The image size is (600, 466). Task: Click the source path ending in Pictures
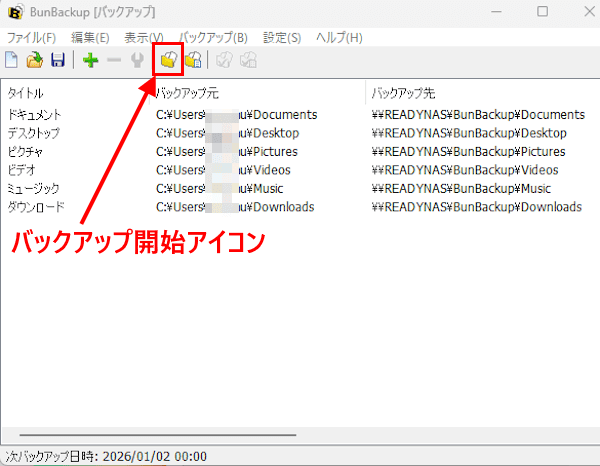(227, 152)
